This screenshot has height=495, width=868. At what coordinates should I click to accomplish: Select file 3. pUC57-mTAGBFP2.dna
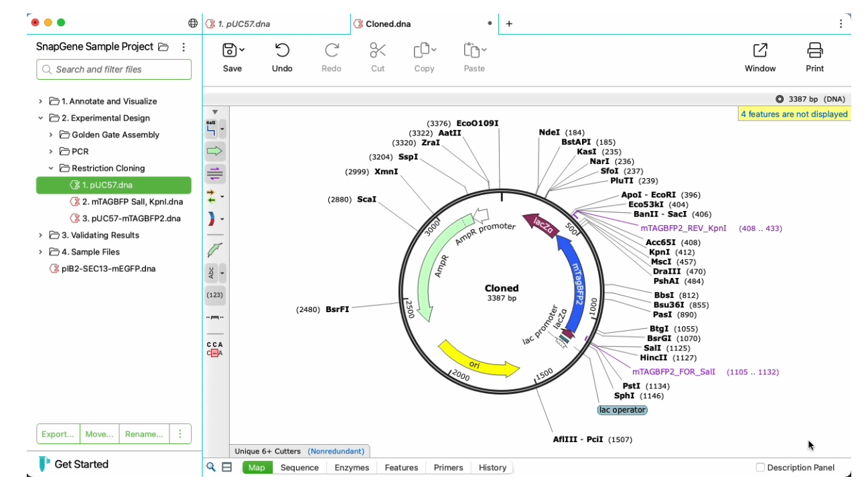click(x=125, y=218)
